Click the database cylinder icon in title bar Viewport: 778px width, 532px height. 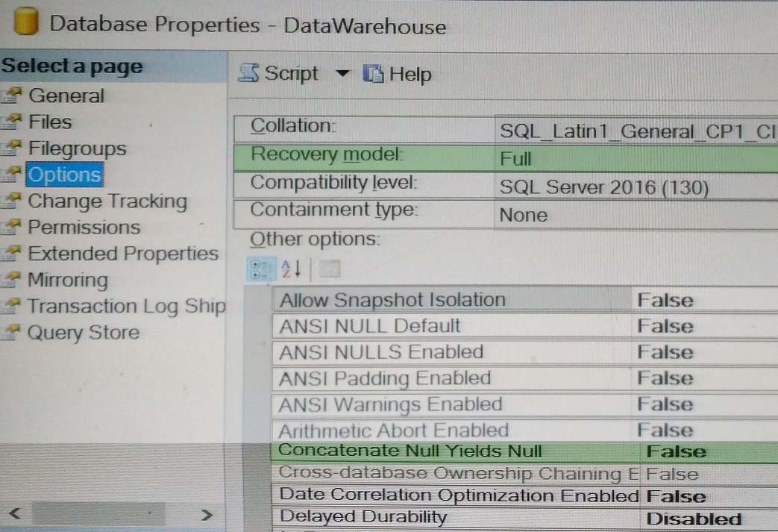pyautogui.click(x=26, y=21)
